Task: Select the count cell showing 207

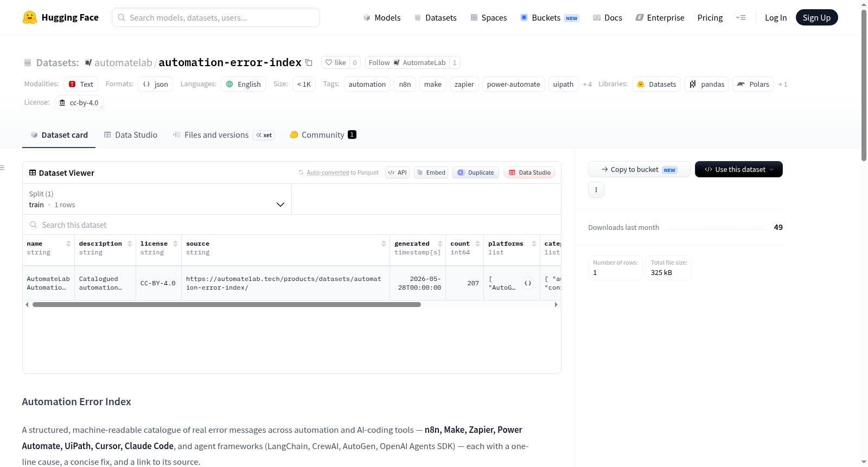Action: coord(465,283)
